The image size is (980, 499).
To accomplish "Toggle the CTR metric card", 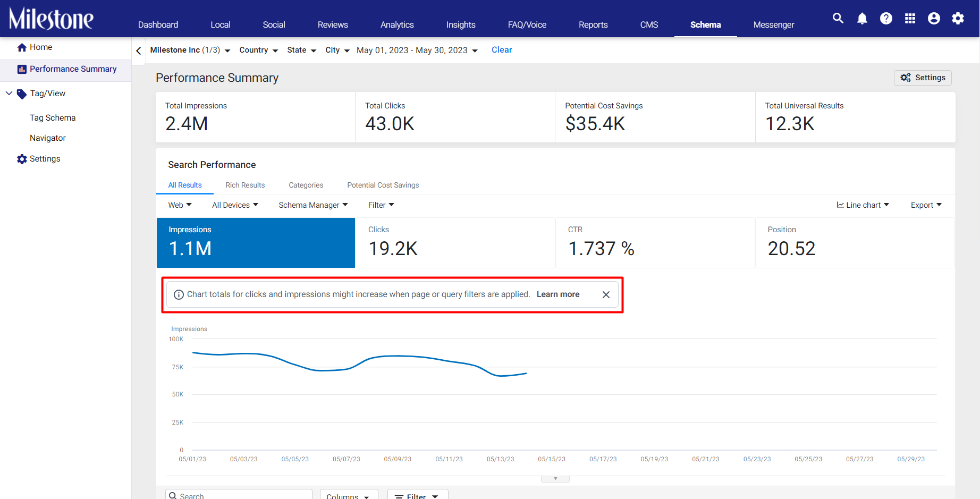I will point(655,243).
